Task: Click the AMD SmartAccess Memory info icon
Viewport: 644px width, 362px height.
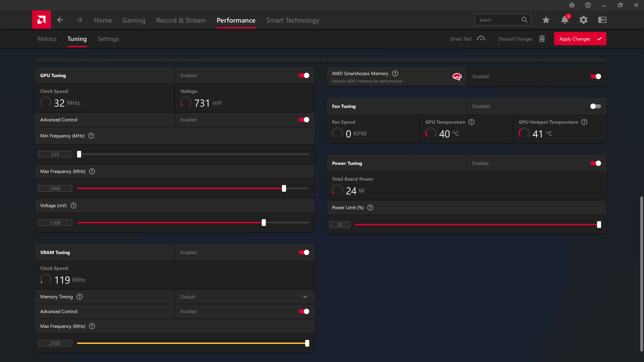Action: click(395, 73)
